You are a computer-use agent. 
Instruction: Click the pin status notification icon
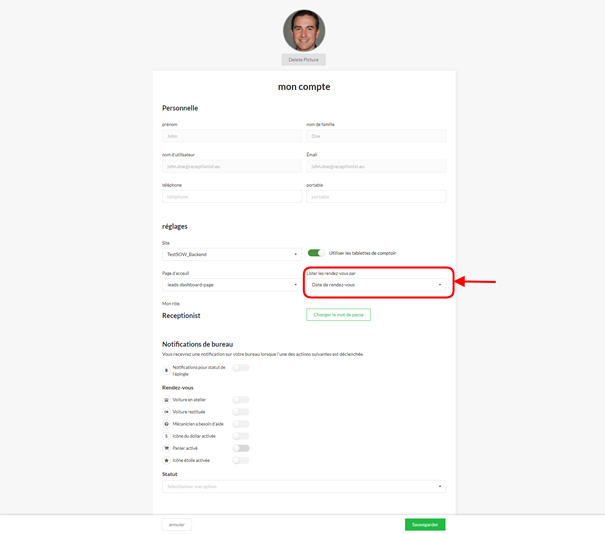coord(166,370)
